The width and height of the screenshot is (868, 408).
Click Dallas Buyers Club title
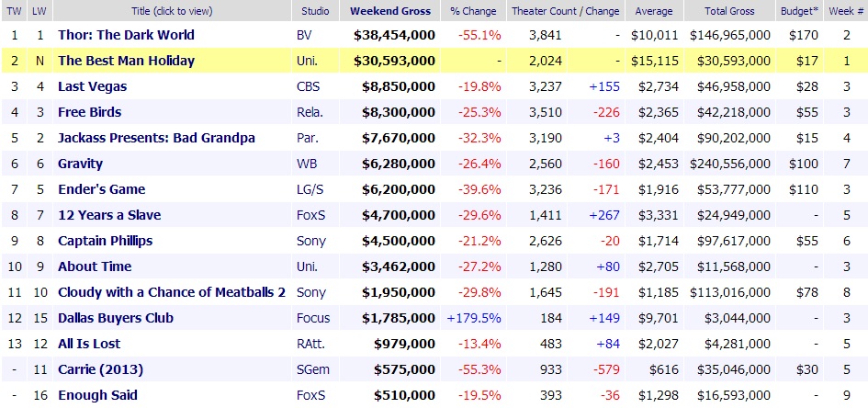pyautogui.click(x=116, y=318)
